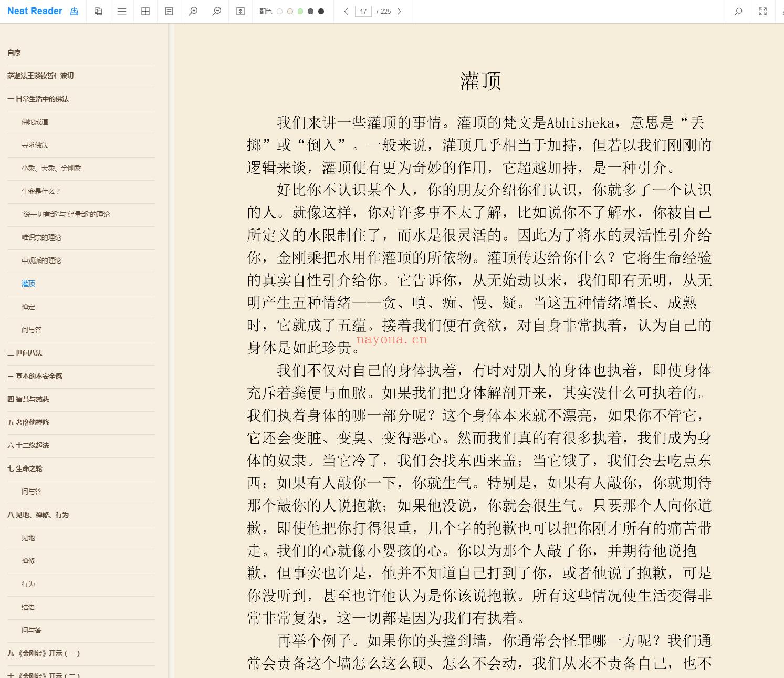
Task: Open chapter 九《金刚经》开示（一）
Action: [x=44, y=653]
